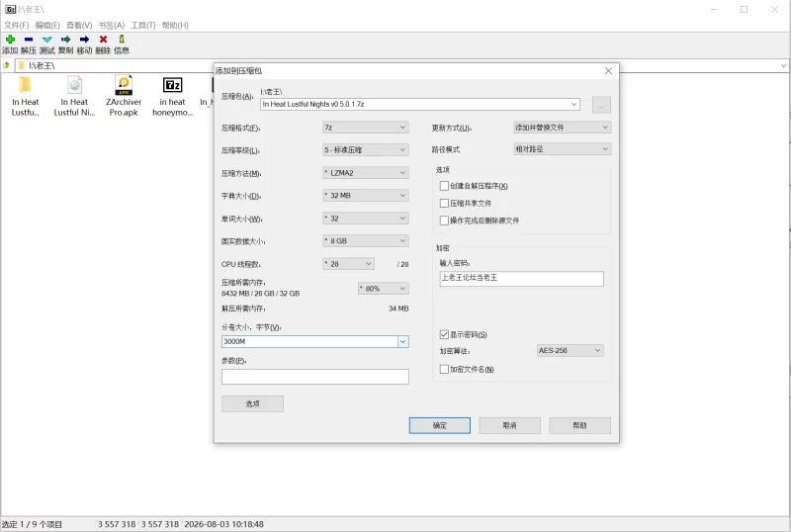Image resolution: width=791 pixels, height=532 pixels.
Task: Click the browse ... button for archive path
Action: (x=601, y=105)
